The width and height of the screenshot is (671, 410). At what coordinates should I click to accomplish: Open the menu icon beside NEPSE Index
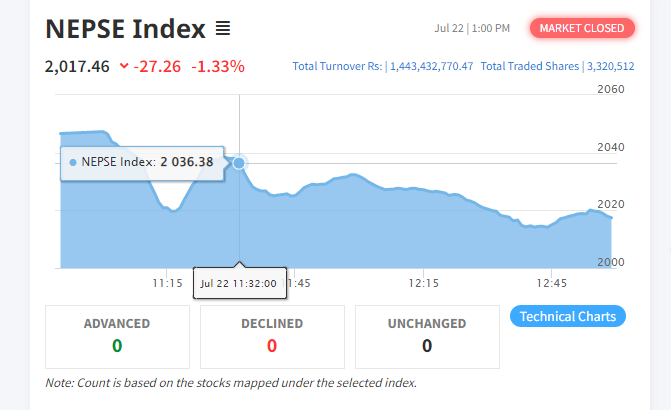click(x=223, y=29)
